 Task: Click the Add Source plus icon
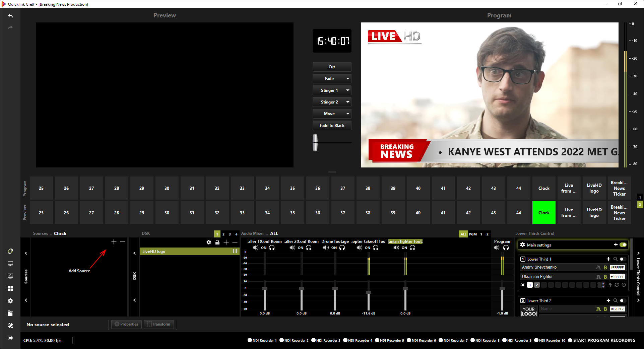click(114, 242)
